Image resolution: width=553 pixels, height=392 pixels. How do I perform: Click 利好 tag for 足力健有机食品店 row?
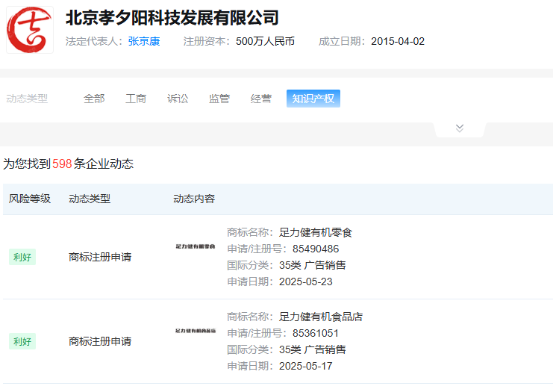coord(22,341)
